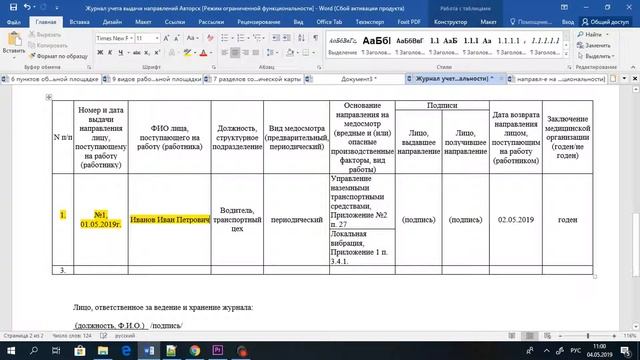Image resolution: width=640 pixels, height=360 pixels.
Task: Switch to document tab '6 пунктов об...ной площадке'
Action: 51,79
